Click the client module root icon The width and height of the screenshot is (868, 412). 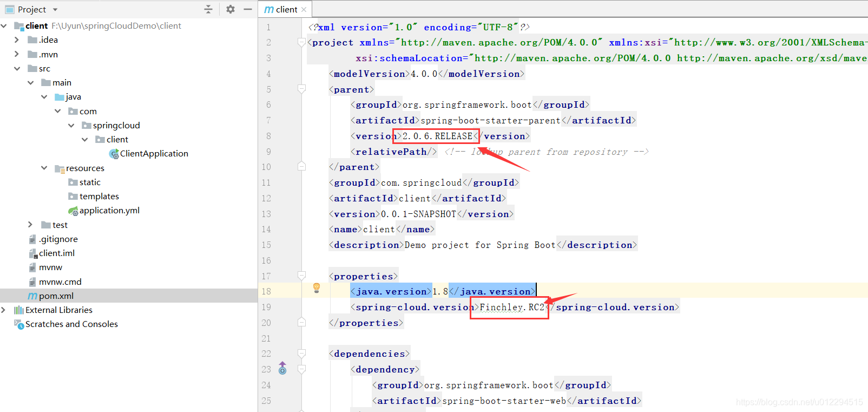[19, 26]
